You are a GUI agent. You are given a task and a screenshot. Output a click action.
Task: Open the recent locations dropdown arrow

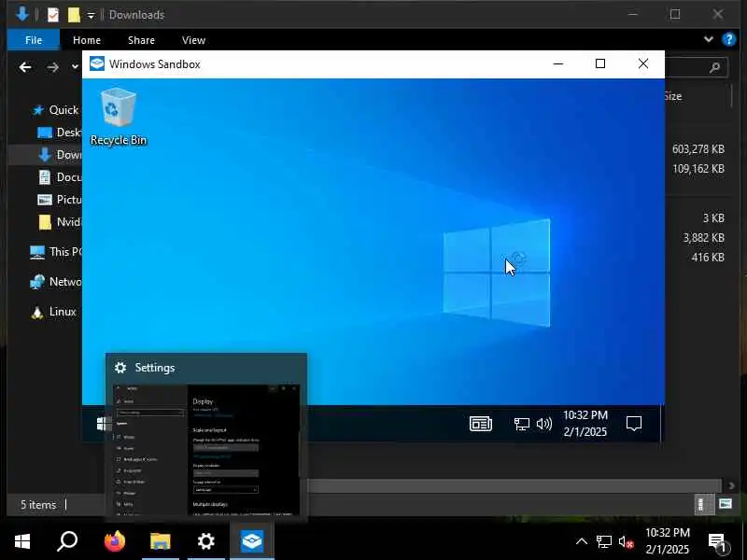75,67
